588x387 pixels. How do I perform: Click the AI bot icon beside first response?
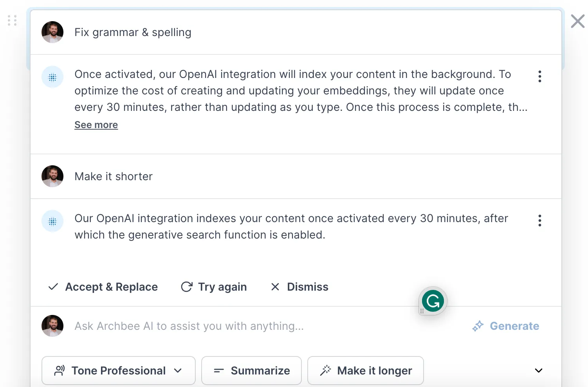pos(52,77)
